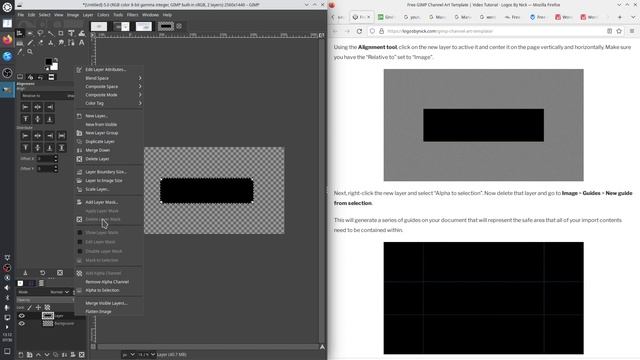
Task: Delete layer icon at panel bottom
Action: pyautogui.click(x=82, y=355)
